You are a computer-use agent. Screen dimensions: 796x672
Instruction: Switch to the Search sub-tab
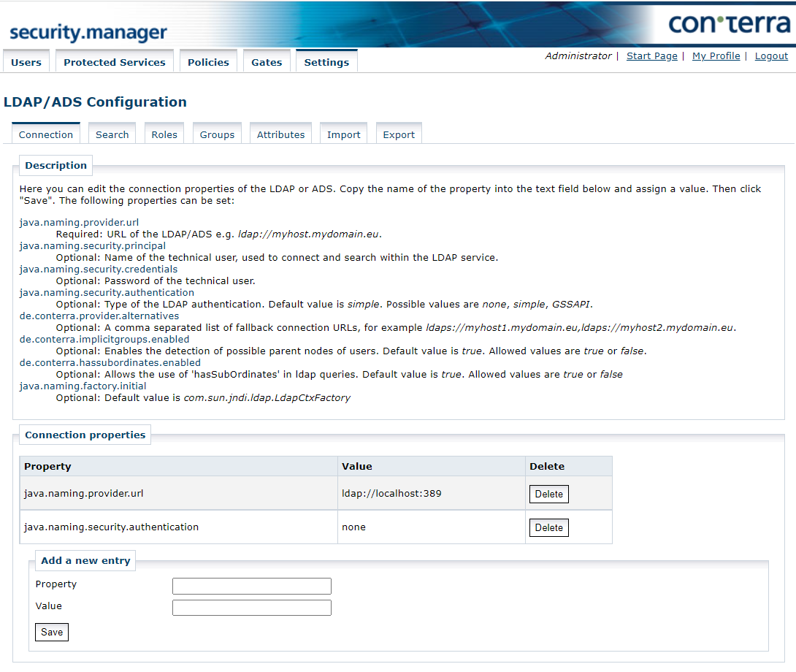click(112, 134)
